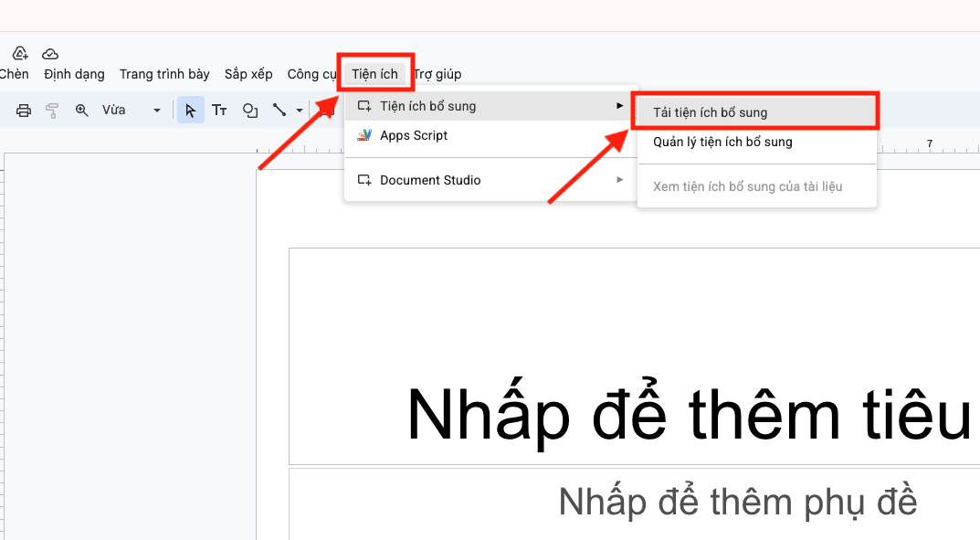Click the add-to-Drive icon above menu

point(21,53)
